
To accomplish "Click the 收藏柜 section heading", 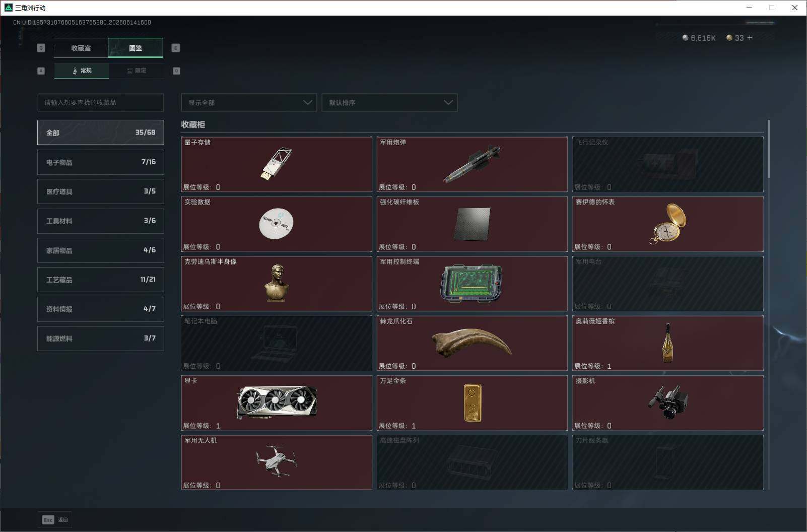I will pyautogui.click(x=193, y=124).
